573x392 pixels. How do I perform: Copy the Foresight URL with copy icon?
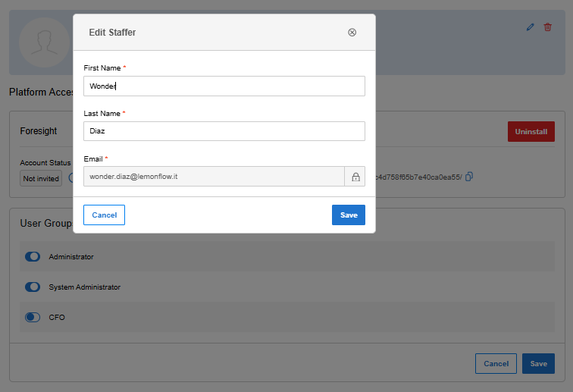[469, 177]
